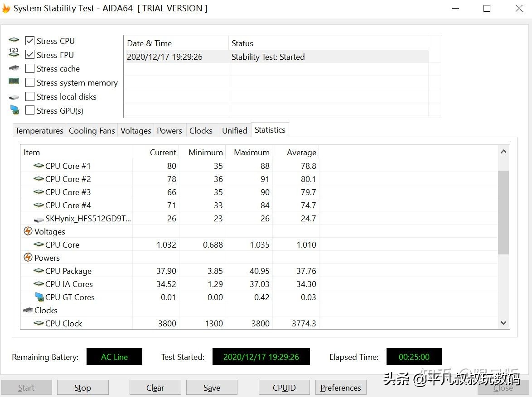Click the Clear button
Image resolution: width=532 pixels, height=397 pixels.
(x=155, y=387)
